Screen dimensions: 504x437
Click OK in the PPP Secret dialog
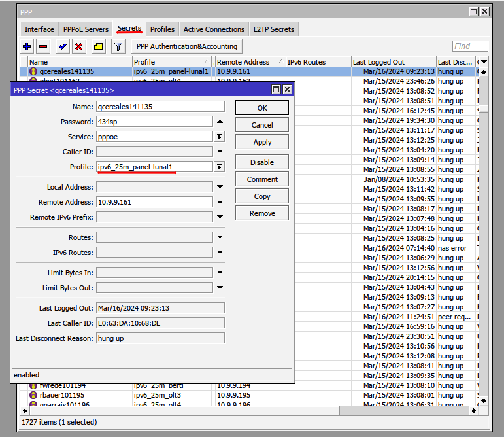coord(262,108)
